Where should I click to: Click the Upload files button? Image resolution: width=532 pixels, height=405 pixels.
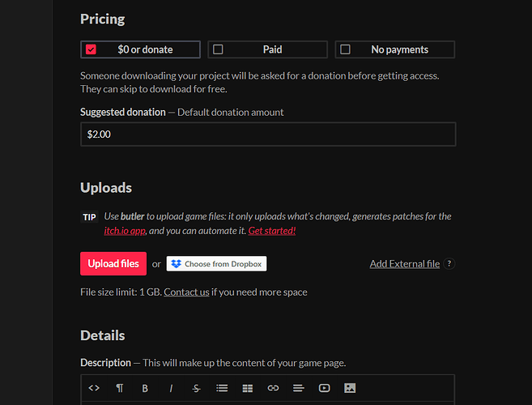point(113,263)
